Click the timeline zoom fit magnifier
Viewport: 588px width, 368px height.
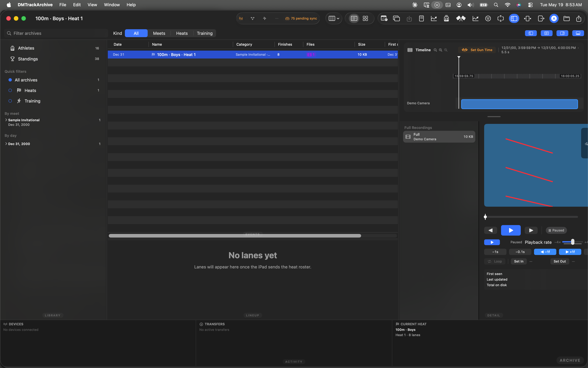(x=446, y=50)
